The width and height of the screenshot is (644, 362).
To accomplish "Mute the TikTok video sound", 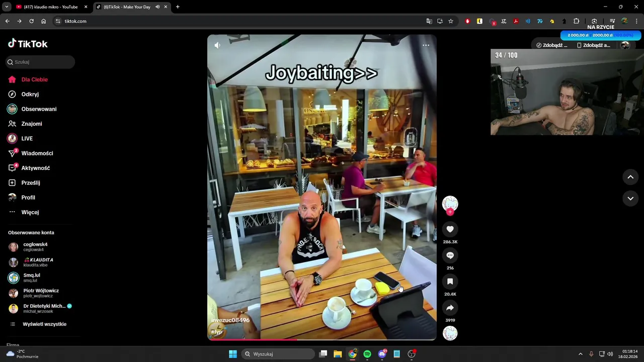I will tap(217, 45).
